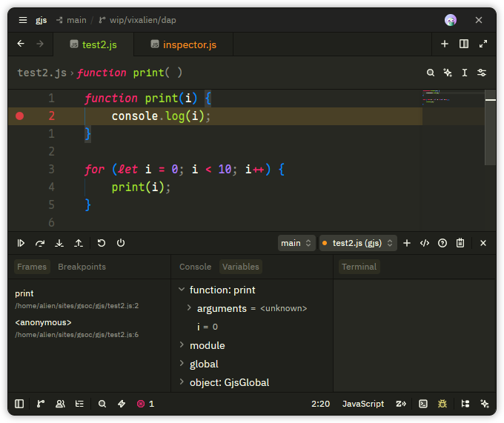
Task: Open the user avatar menu
Action: [451, 20]
